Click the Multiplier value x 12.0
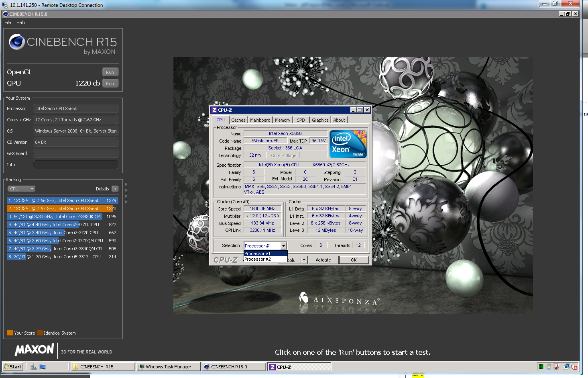This screenshot has height=378, width=588. (x=262, y=216)
